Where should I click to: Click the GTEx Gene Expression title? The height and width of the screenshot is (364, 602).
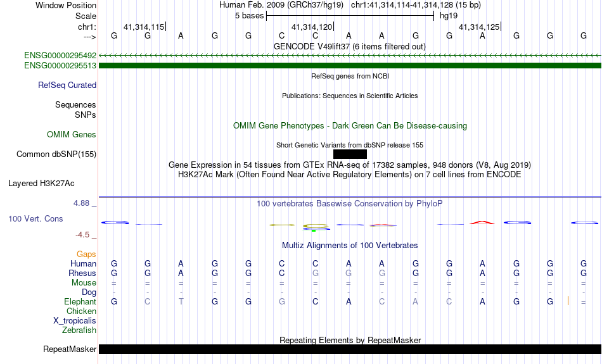[350, 165]
